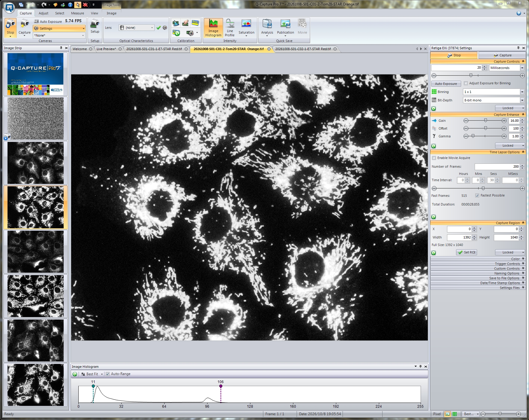Toggle the Image Histogram tool
The height and width of the screenshot is (420, 529).
pos(213,28)
